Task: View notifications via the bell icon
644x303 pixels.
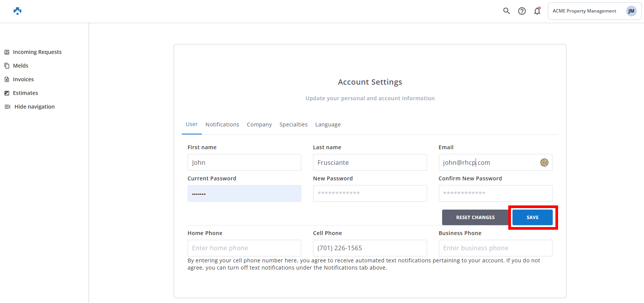Action: 537,11
